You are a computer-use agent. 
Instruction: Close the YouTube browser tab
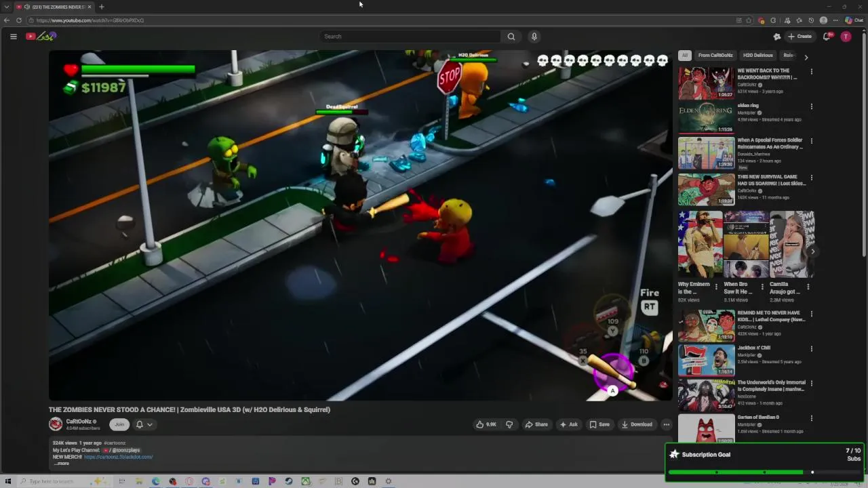click(x=90, y=7)
